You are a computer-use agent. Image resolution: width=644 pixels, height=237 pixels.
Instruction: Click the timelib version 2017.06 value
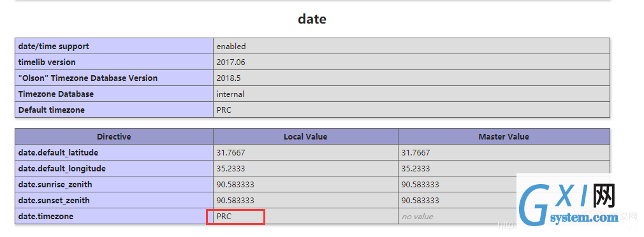[x=231, y=62]
